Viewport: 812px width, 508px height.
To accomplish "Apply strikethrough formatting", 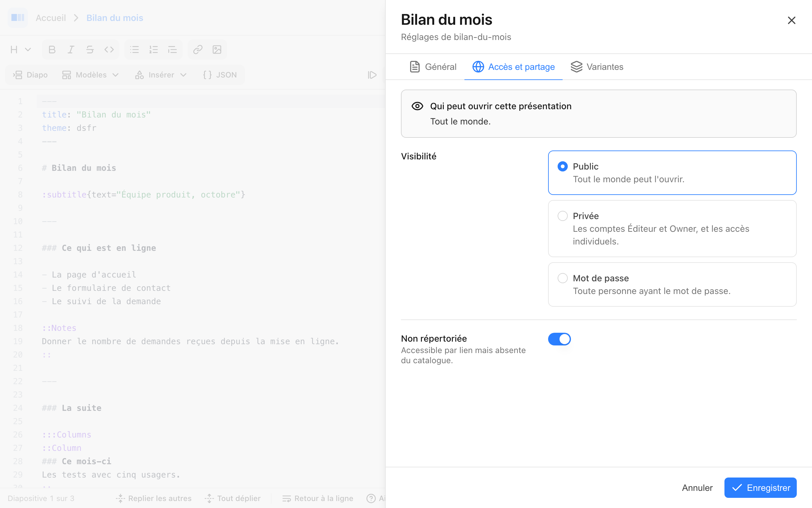I will (x=90, y=50).
